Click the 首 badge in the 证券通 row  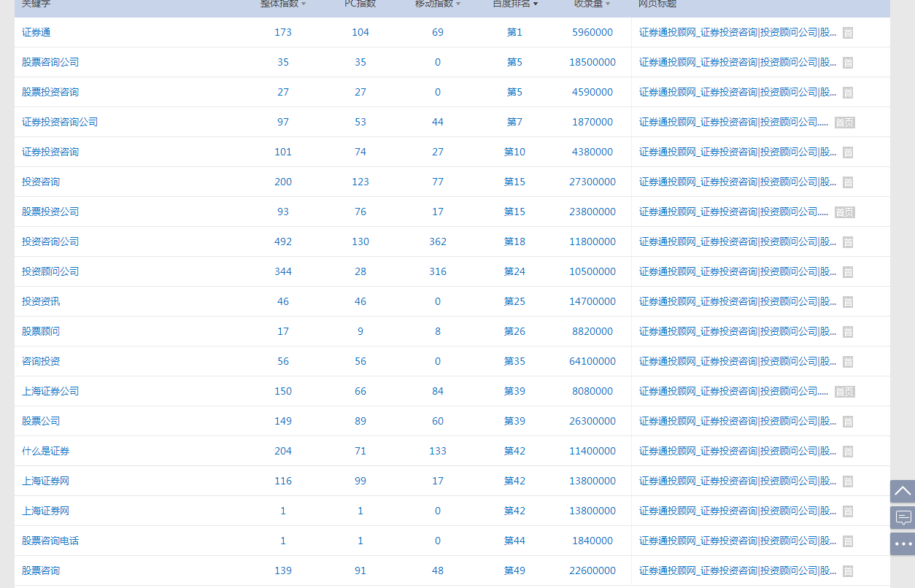(847, 33)
